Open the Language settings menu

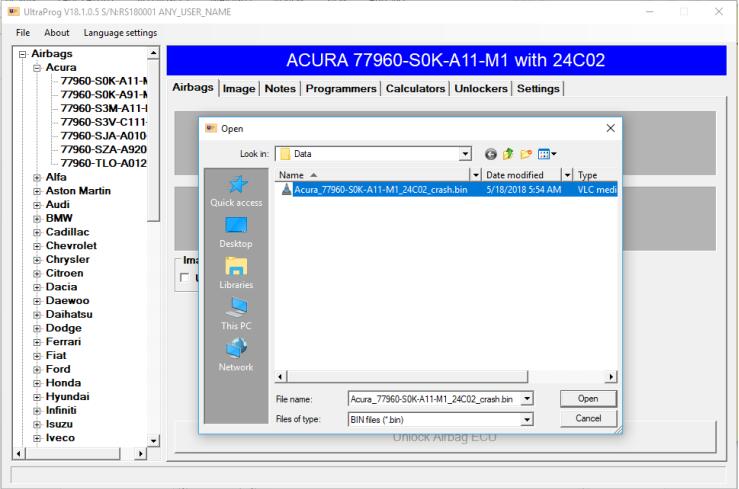point(120,33)
